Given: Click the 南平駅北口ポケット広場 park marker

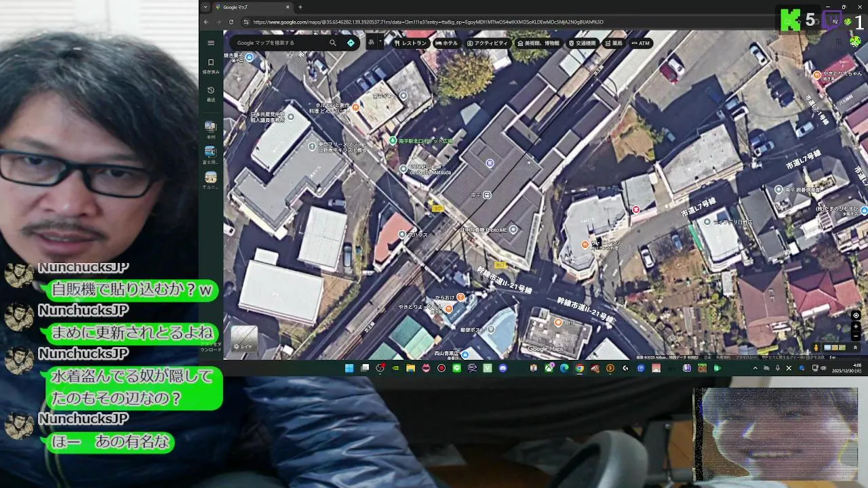Looking at the screenshot, I should click(x=393, y=140).
